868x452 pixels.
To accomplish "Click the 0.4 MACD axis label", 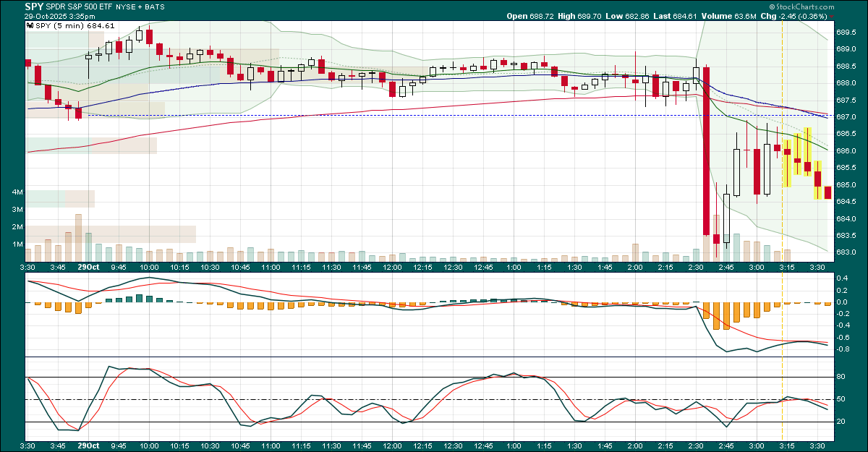I will coord(842,278).
